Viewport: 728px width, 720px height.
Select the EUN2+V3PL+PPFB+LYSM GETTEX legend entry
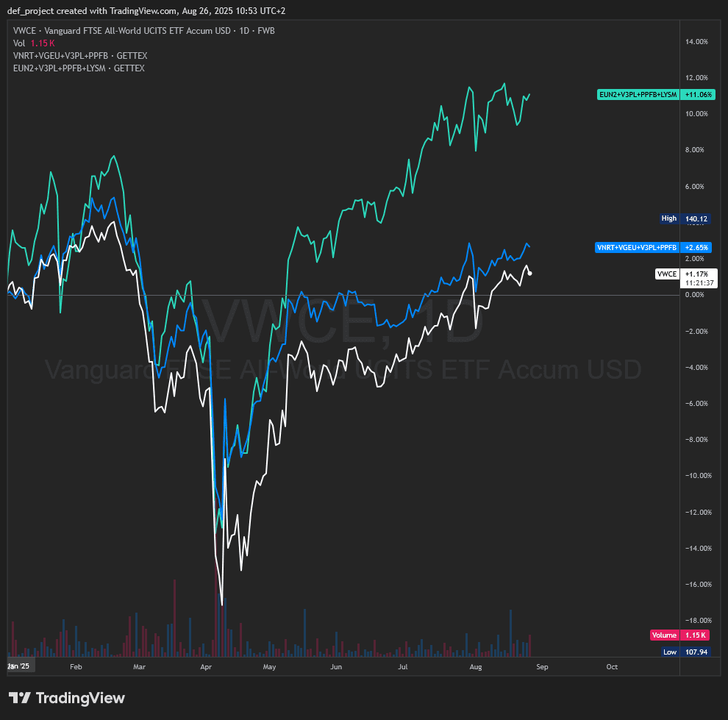click(x=79, y=68)
